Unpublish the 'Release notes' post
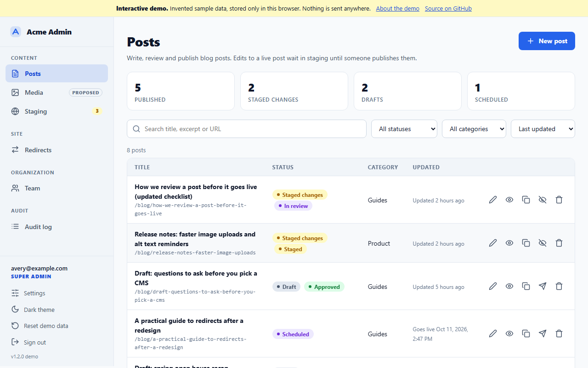The height and width of the screenshot is (368, 588). (543, 243)
